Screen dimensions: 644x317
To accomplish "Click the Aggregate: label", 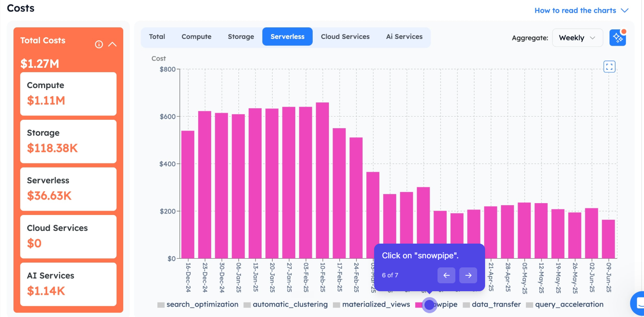I will (x=530, y=38).
